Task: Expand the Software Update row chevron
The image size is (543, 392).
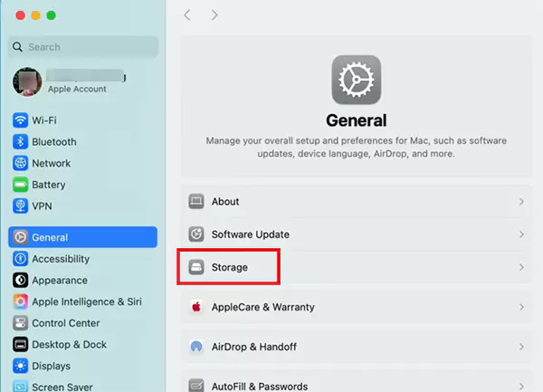Action: coord(521,234)
